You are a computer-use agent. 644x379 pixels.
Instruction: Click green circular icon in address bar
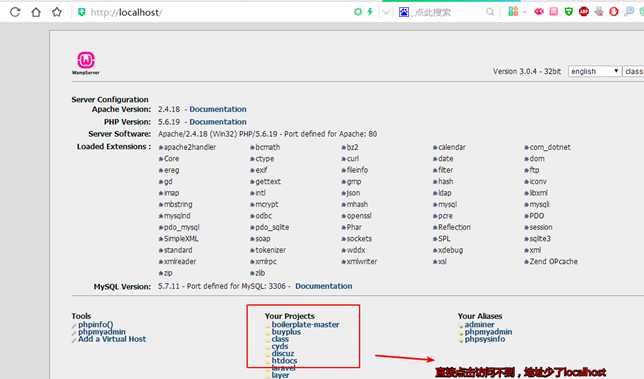tap(358, 12)
